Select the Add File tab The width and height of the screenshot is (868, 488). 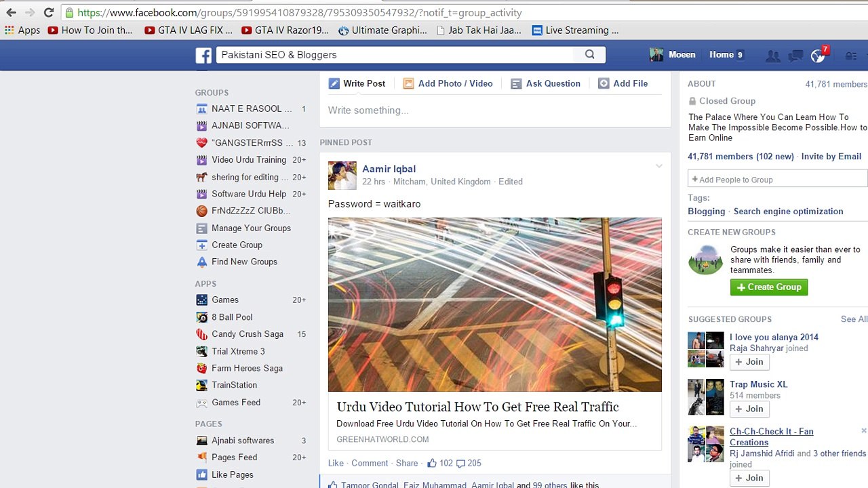coord(623,83)
